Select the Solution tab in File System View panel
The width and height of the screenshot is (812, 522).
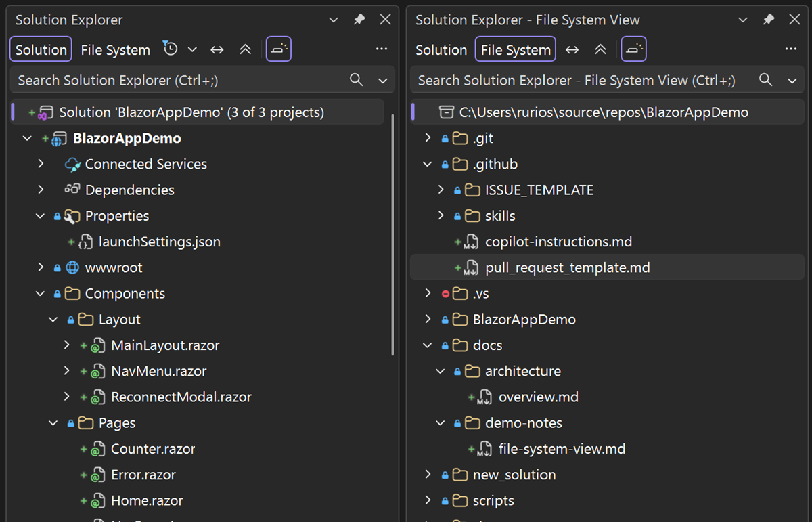tap(441, 49)
